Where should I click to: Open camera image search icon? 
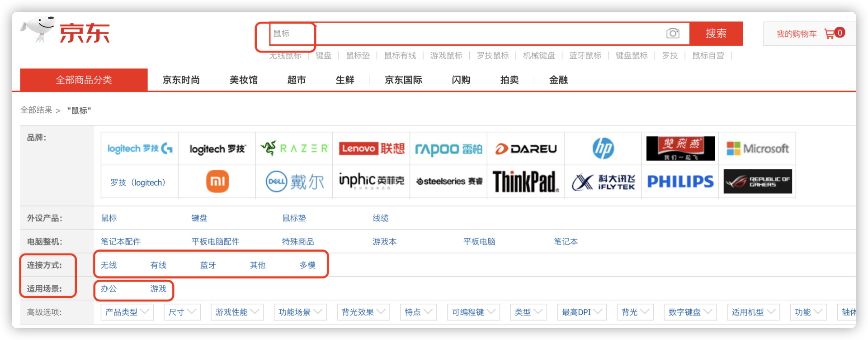pos(673,34)
